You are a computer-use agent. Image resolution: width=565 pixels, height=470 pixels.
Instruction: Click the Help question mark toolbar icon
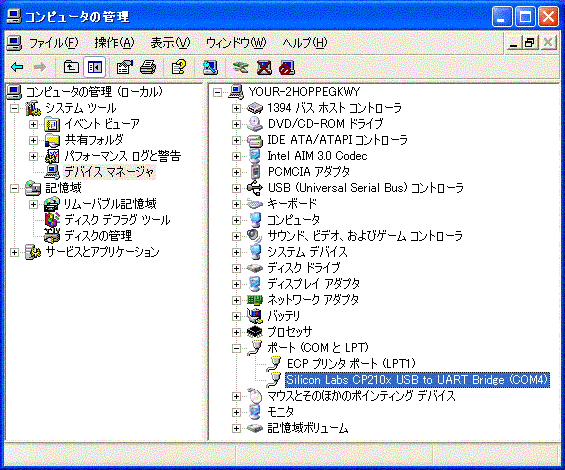179,67
